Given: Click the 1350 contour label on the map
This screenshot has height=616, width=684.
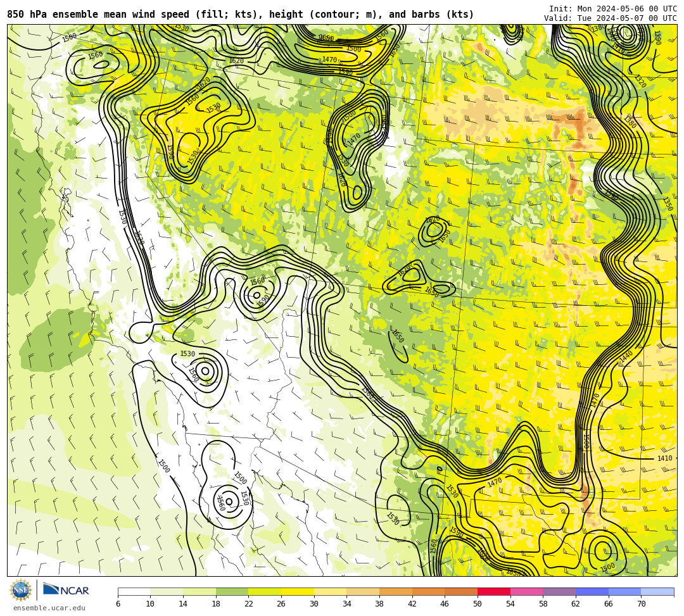Looking at the screenshot, I should [668, 204].
